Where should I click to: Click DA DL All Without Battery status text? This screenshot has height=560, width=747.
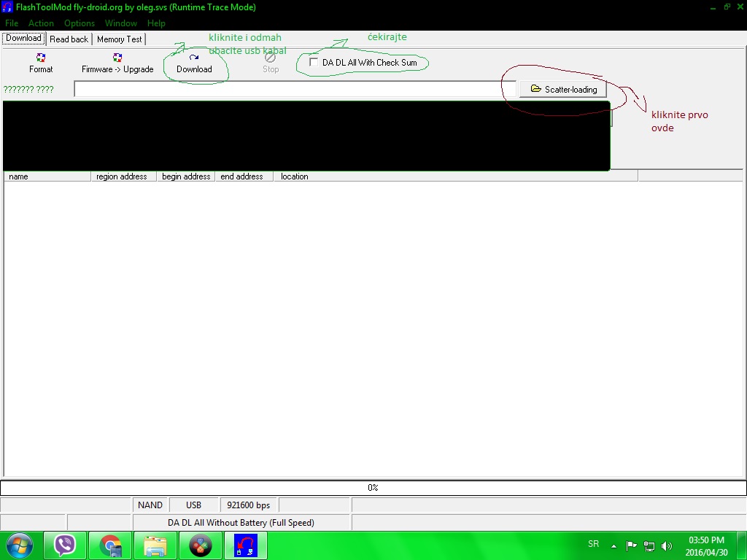[x=241, y=522]
